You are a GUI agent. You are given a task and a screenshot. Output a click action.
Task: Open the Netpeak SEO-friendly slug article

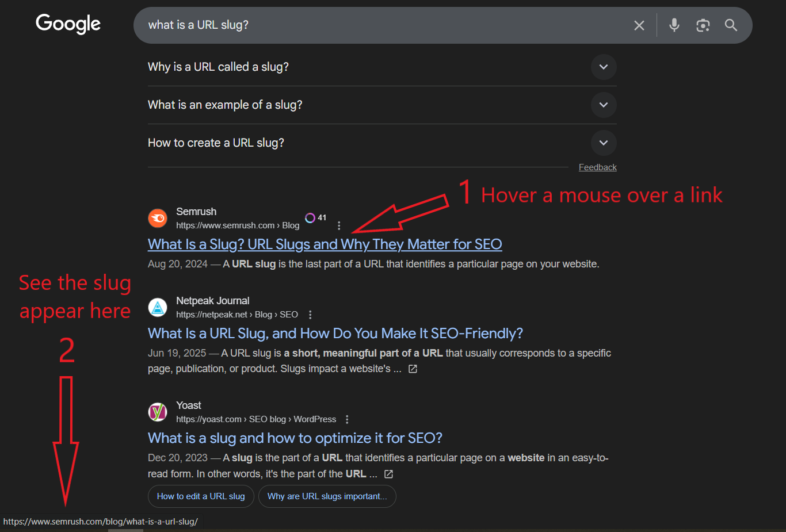335,332
